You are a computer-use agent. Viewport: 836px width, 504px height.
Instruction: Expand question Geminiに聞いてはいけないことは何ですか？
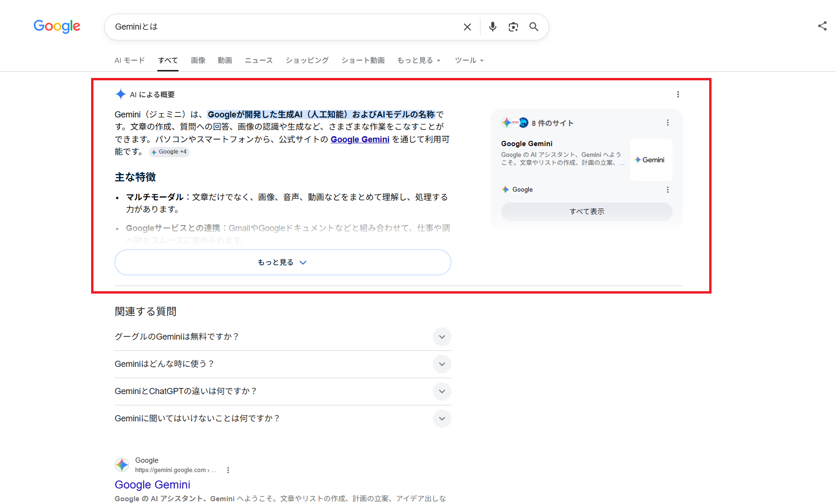click(x=283, y=419)
